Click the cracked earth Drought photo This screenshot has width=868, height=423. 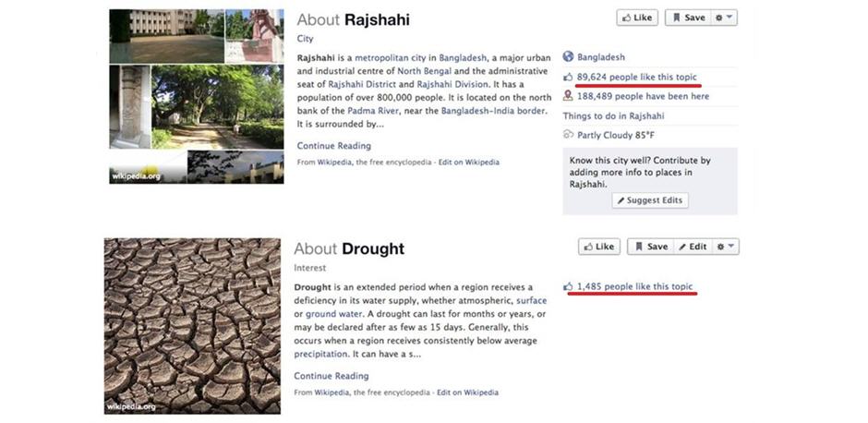[x=192, y=325]
